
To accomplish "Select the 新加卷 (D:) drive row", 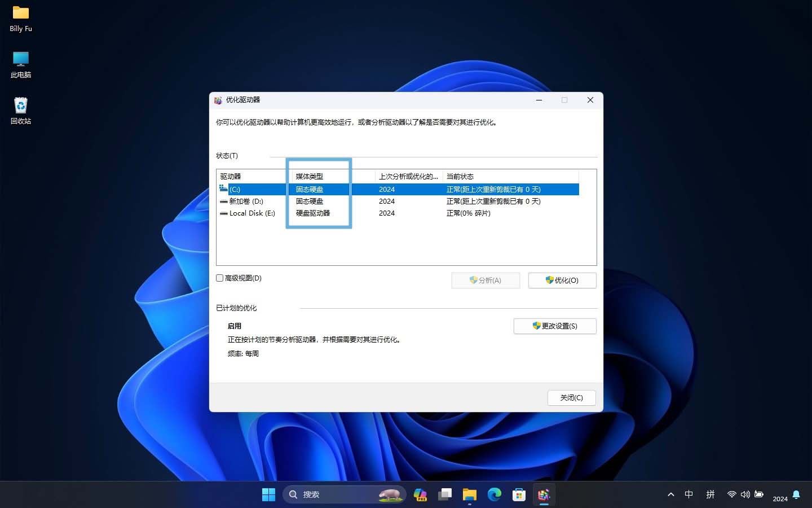I will pos(398,201).
